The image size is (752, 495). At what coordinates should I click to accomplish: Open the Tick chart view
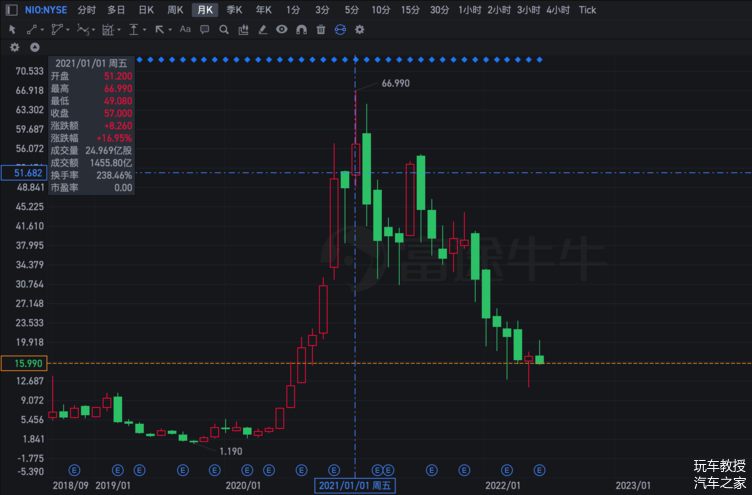coord(587,10)
